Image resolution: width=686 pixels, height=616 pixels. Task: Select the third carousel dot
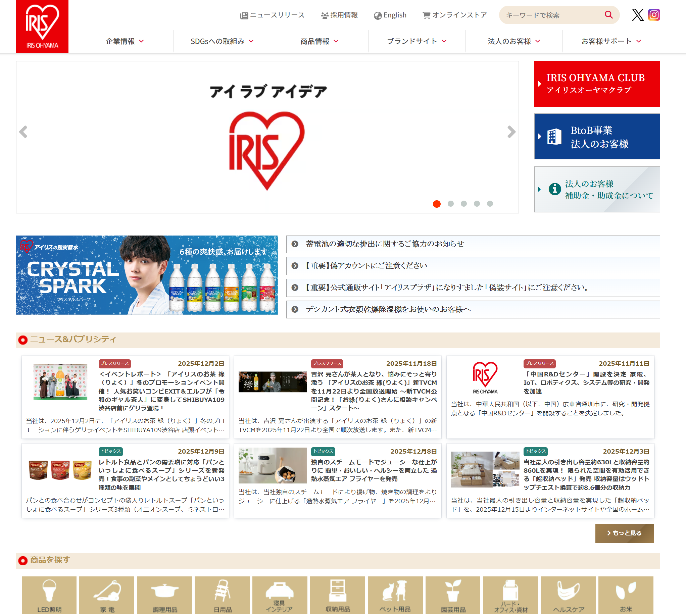coord(463,204)
